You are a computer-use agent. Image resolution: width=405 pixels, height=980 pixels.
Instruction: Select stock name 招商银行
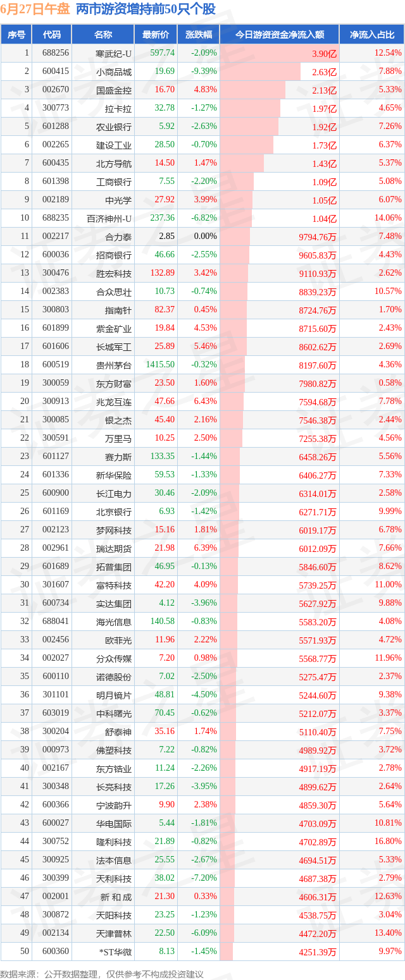114,255
